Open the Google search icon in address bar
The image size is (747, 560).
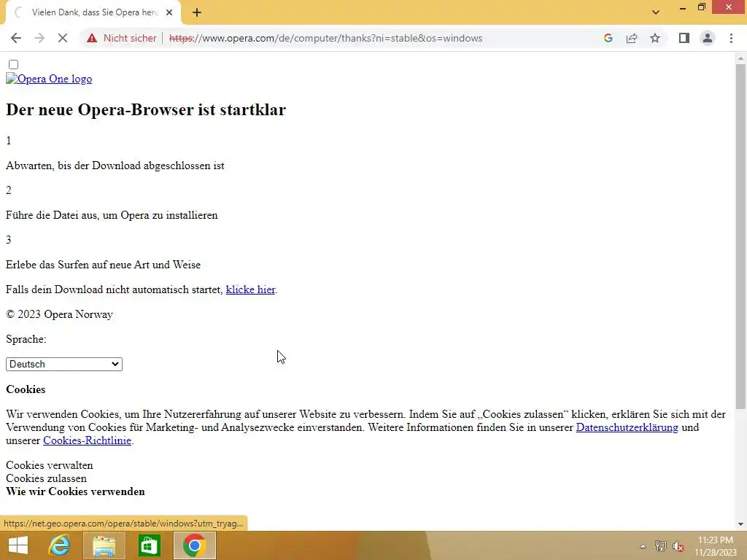coord(608,38)
